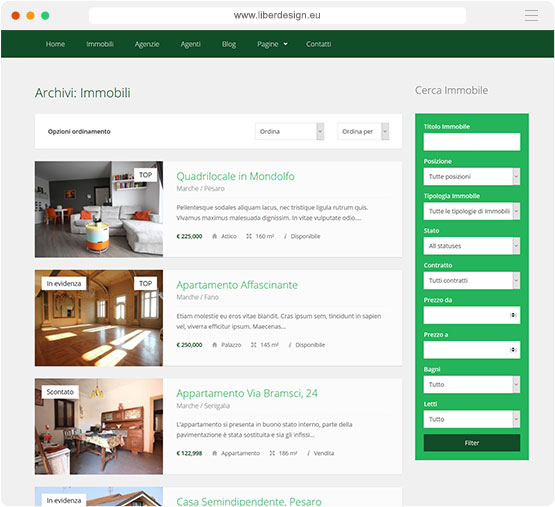The width and height of the screenshot is (555, 507).
Task: Click the Prezzo da stepper arrows
Action: (513, 315)
